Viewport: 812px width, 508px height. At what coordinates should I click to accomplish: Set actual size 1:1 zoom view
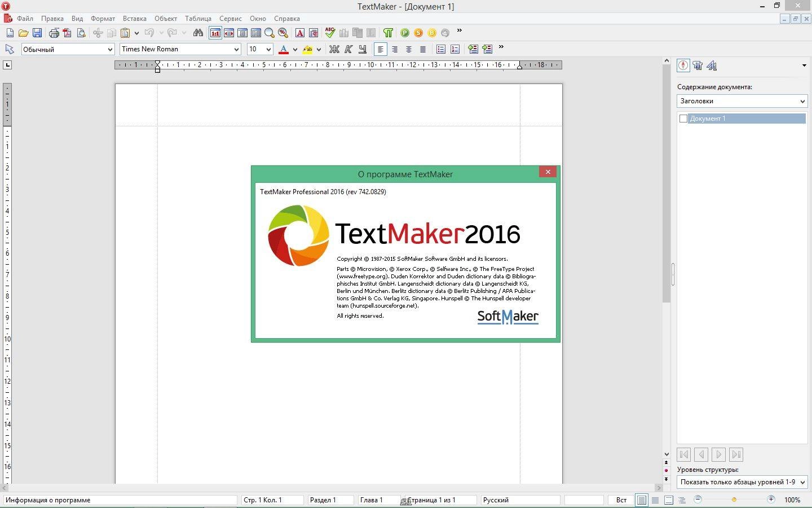coord(215,33)
